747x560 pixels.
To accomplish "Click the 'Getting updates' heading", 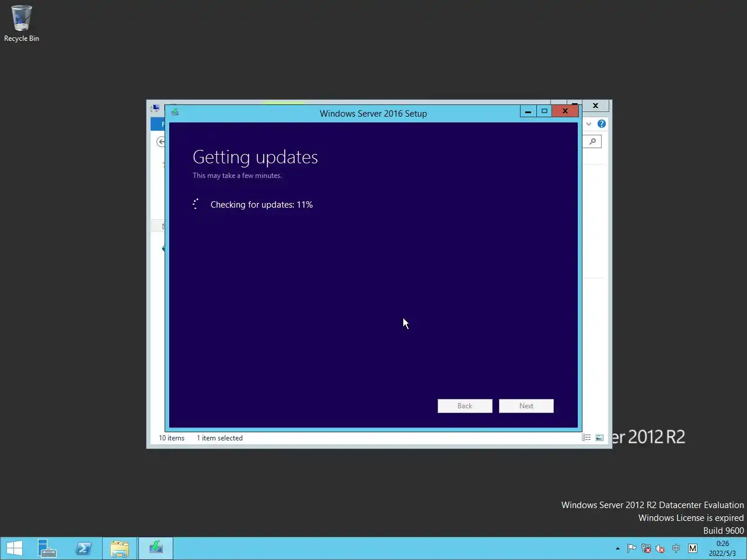I will click(255, 157).
